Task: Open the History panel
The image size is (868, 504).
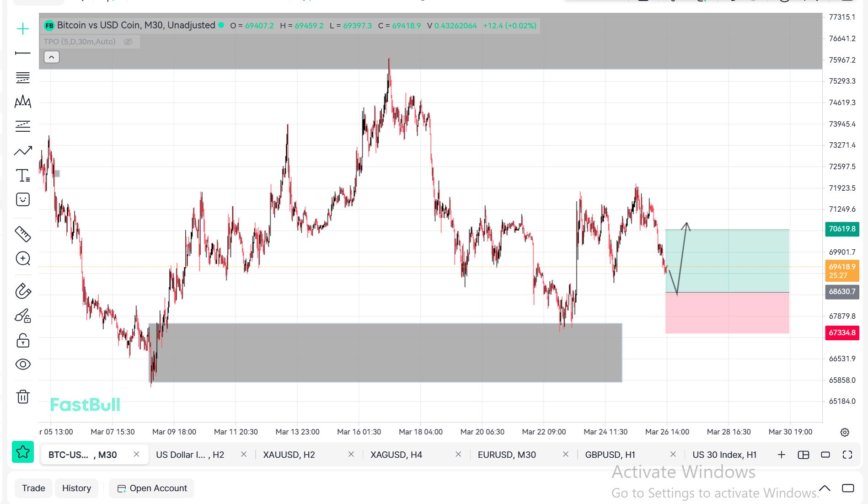Action: point(76,488)
